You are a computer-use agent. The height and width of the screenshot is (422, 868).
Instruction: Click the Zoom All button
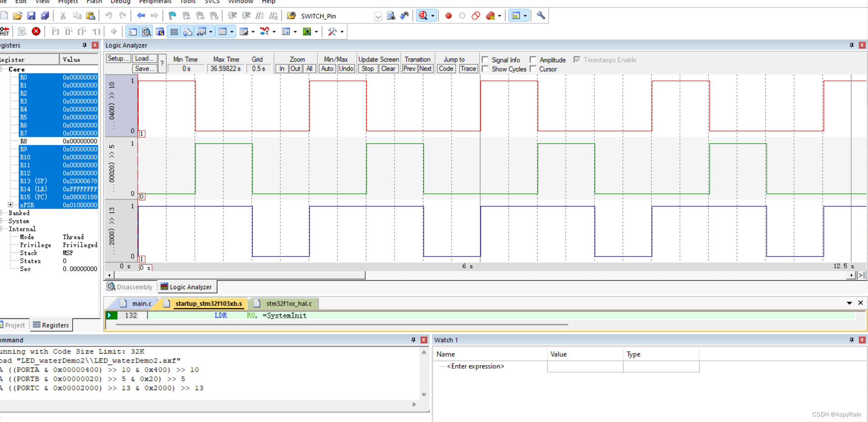coord(309,68)
